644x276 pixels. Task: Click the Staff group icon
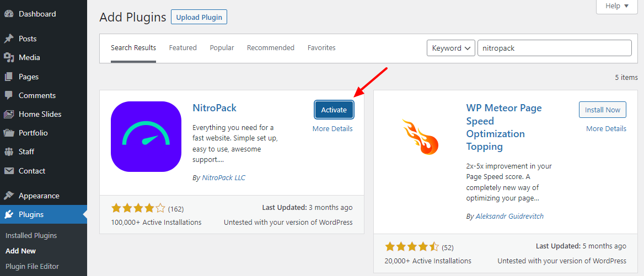tap(9, 151)
